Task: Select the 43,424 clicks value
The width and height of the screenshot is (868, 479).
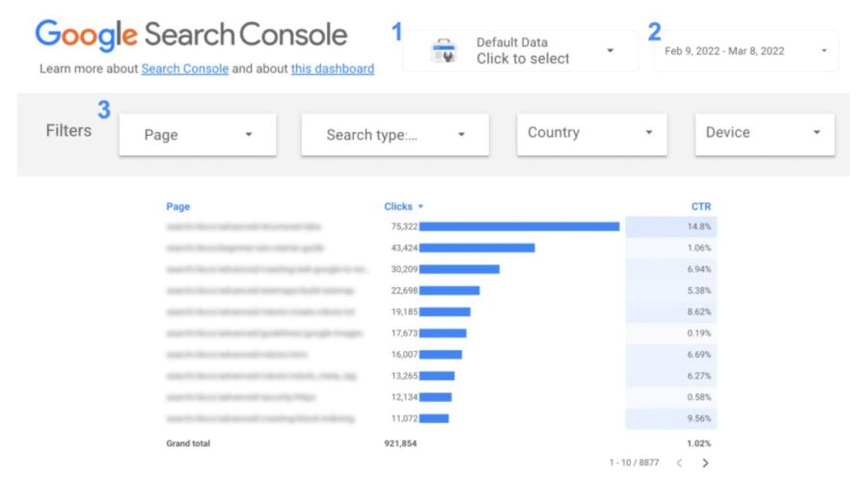Action: (404, 248)
